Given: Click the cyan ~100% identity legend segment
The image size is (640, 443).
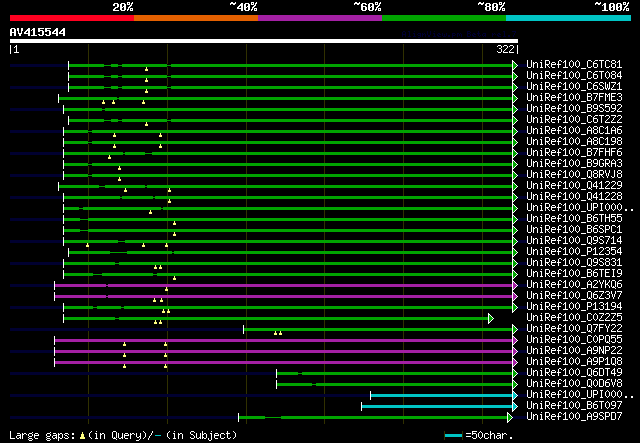Looking at the screenshot, I should (567, 17).
